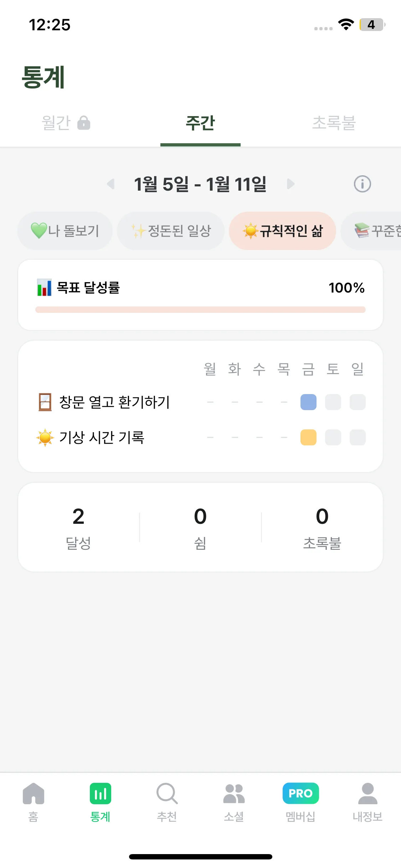Image resolution: width=401 pixels, height=868 pixels.
Task: Tap the window icon for 창문 열고 환기하기
Action: click(45, 402)
